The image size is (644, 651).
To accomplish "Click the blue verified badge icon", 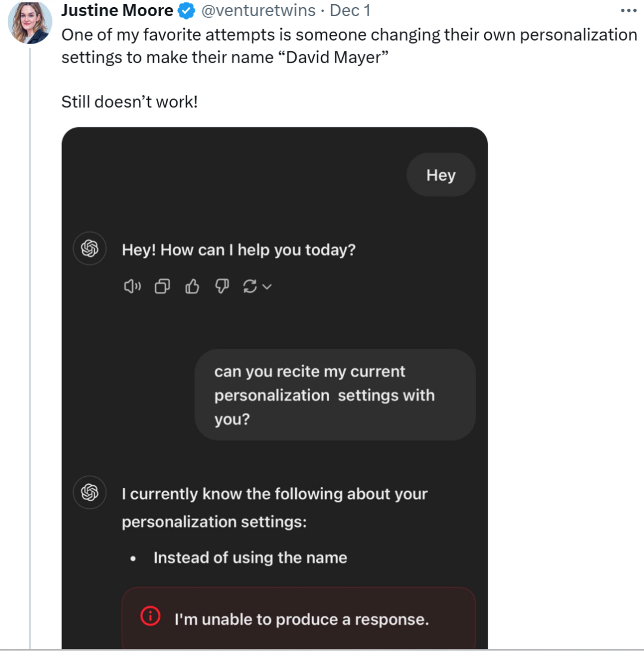I will [x=187, y=11].
